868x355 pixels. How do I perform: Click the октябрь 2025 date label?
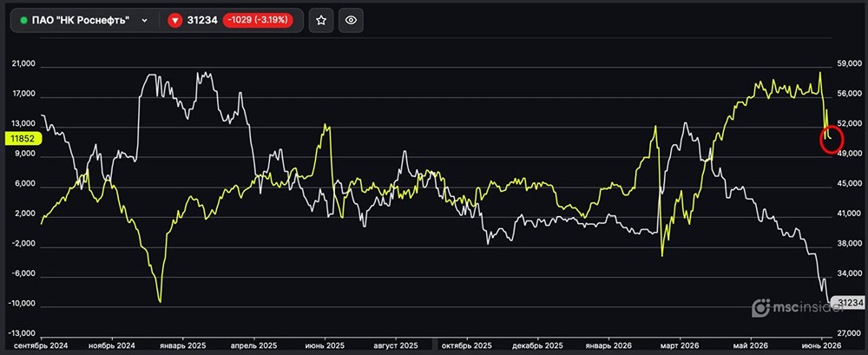coord(465,345)
